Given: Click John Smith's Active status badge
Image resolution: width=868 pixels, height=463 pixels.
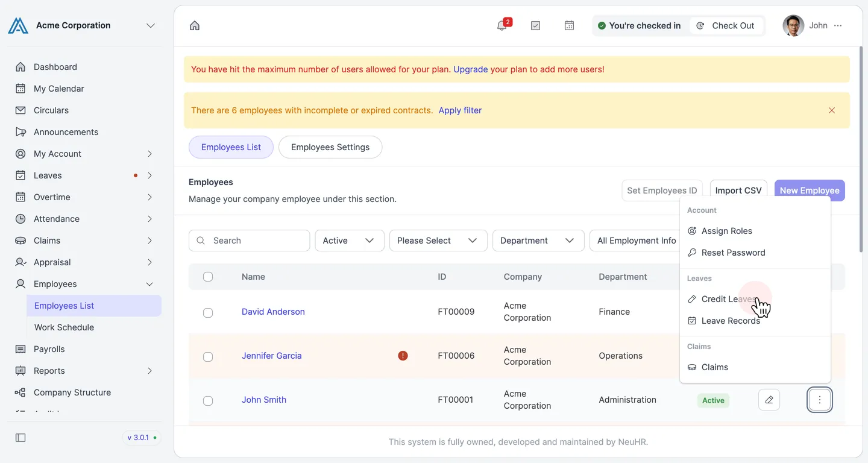Looking at the screenshot, I should tap(713, 400).
